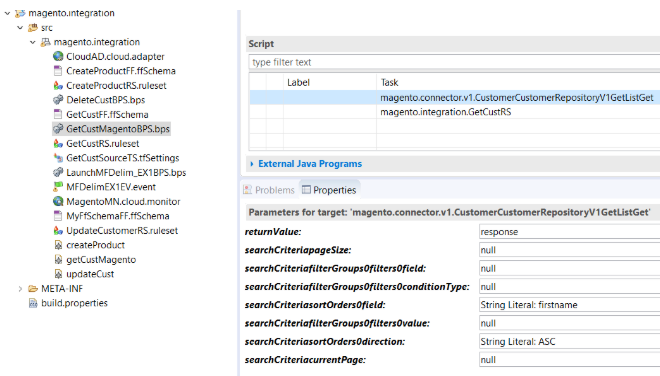660x376 pixels.
Task: Click the src source folder icon
Action: [32, 28]
